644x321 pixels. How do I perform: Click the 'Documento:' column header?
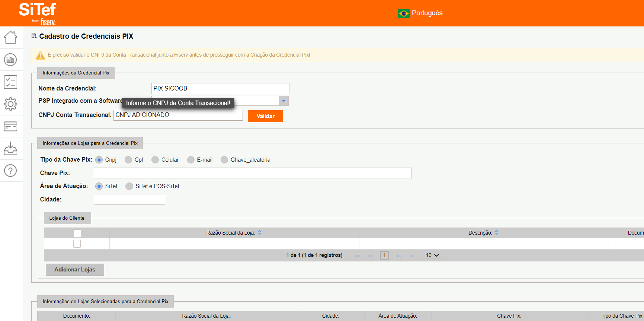[77, 316]
